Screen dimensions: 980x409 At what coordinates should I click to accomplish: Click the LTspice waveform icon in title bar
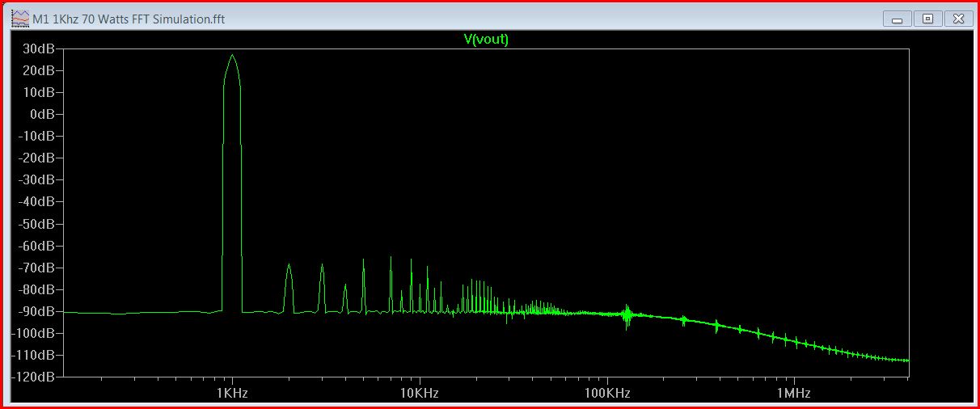pyautogui.click(x=19, y=18)
